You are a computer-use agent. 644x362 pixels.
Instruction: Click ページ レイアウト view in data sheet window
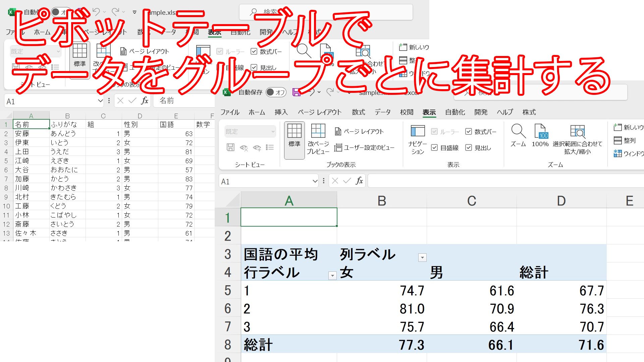[x=145, y=51]
